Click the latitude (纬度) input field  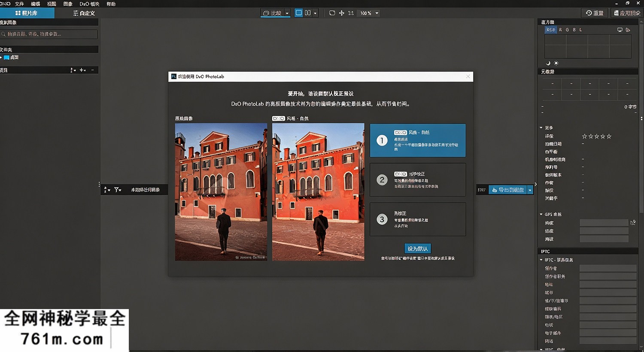pyautogui.click(x=604, y=223)
